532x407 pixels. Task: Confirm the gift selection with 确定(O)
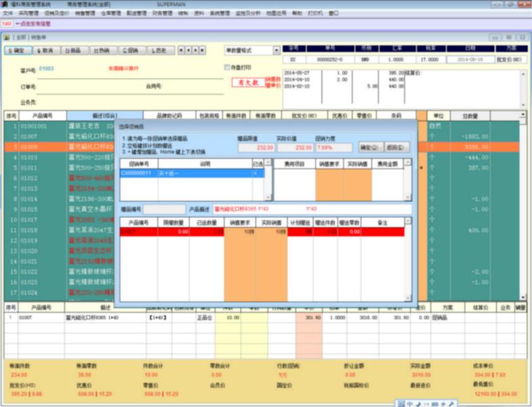(x=371, y=147)
